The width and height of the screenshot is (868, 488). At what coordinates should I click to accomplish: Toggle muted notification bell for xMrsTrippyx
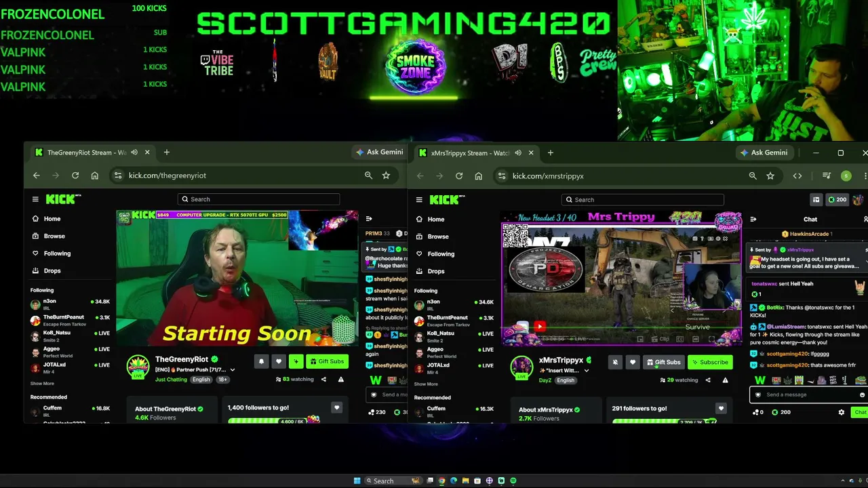pos(615,362)
